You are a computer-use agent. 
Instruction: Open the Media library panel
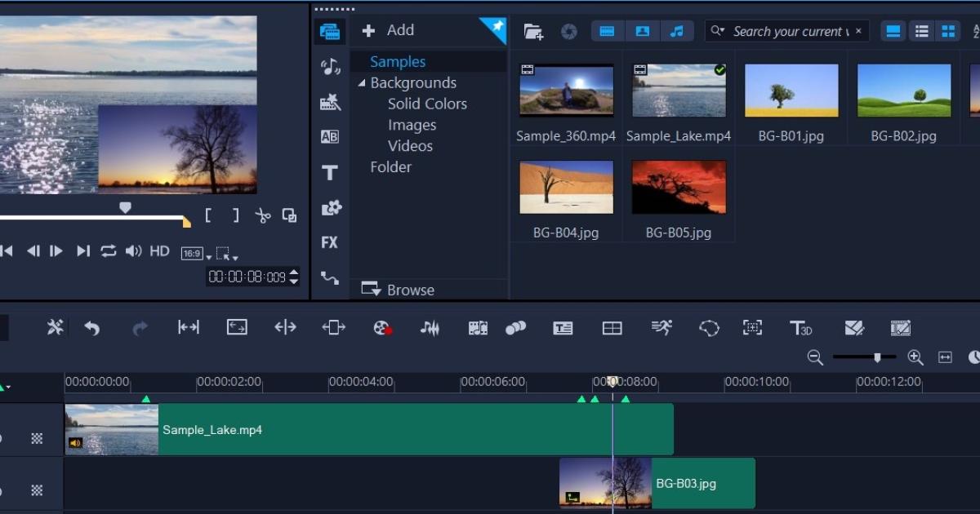pos(329,30)
